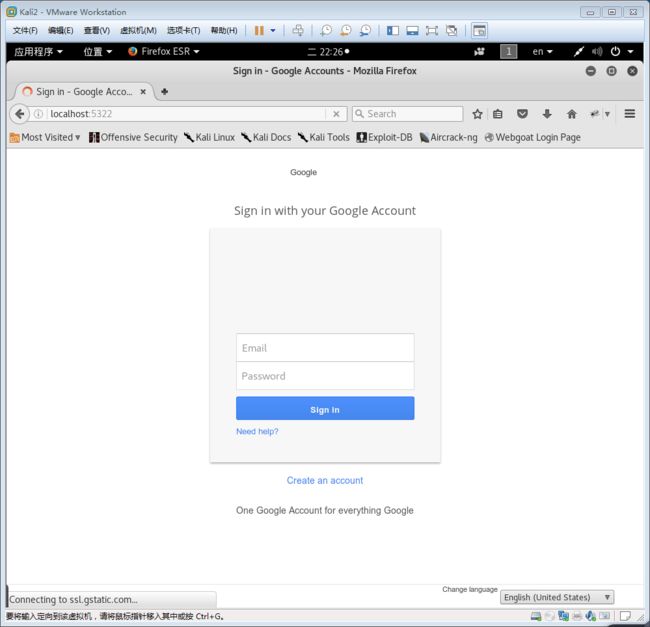Go to the Firefox home page
The image size is (650, 627).
pos(572,114)
